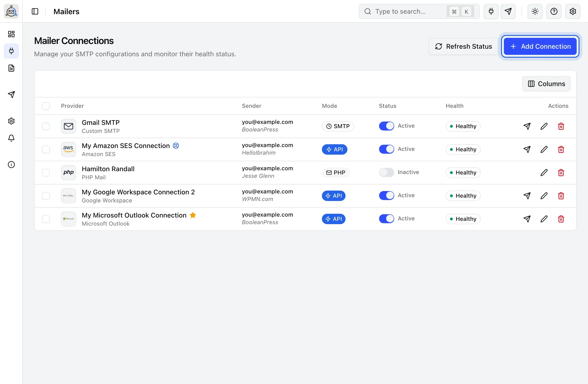Send test email for Gmail SMTP
The image size is (588, 384).
527,126
